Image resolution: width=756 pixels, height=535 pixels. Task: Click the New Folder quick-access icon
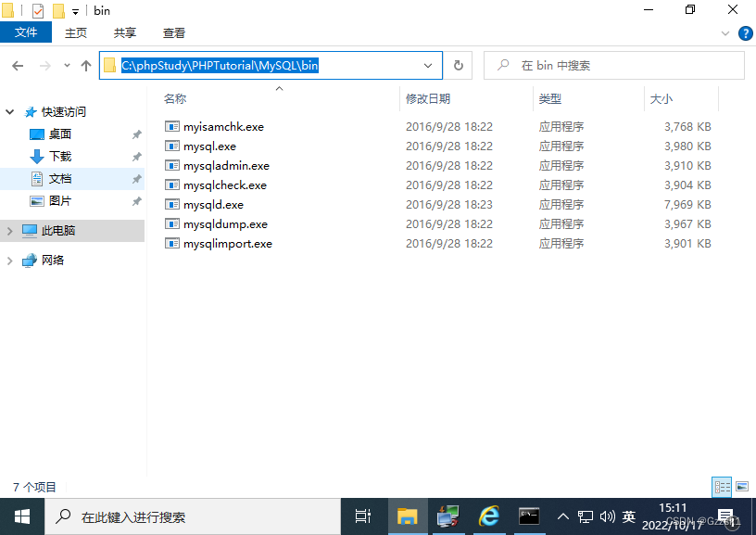coord(58,10)
